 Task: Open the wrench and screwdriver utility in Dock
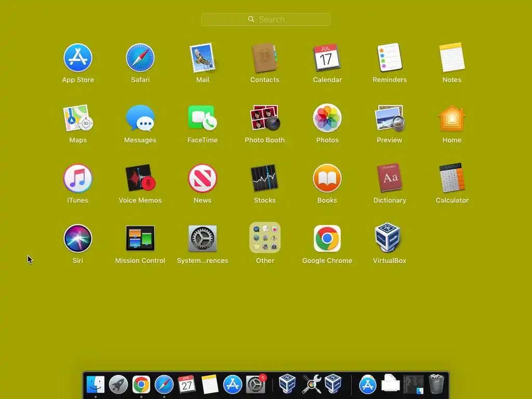311,384
